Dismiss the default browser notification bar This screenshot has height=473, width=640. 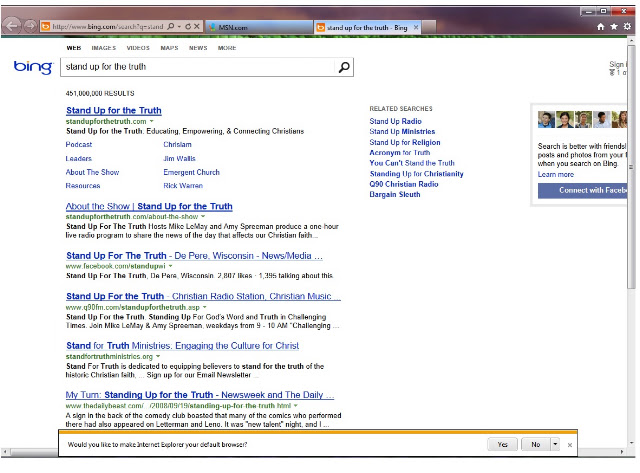point(570,445)
